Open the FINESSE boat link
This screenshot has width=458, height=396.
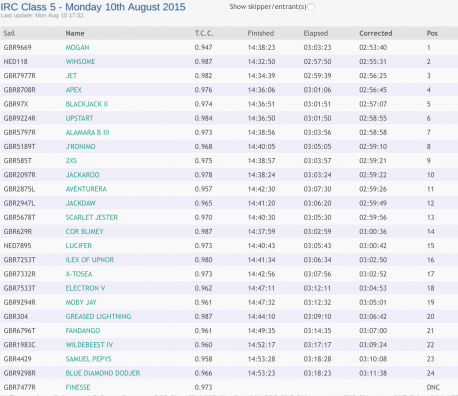78,387
